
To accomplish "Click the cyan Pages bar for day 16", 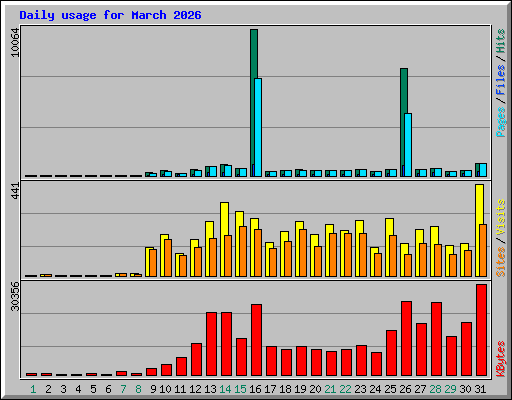I will click(258, 127).
